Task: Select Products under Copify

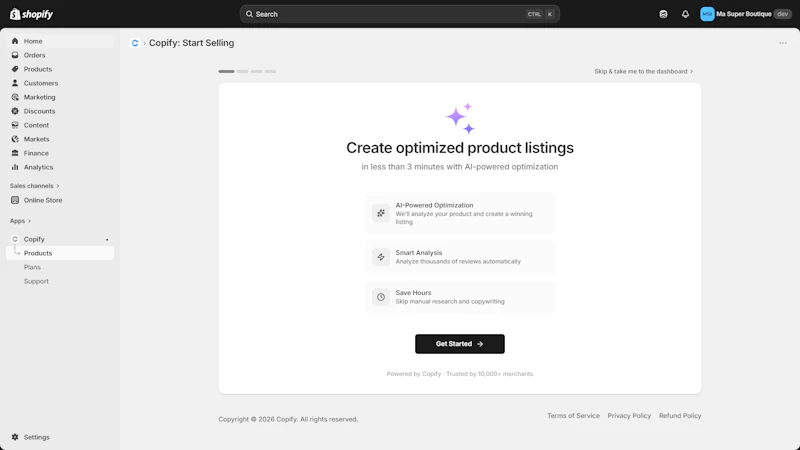Action: coord(60,253)
